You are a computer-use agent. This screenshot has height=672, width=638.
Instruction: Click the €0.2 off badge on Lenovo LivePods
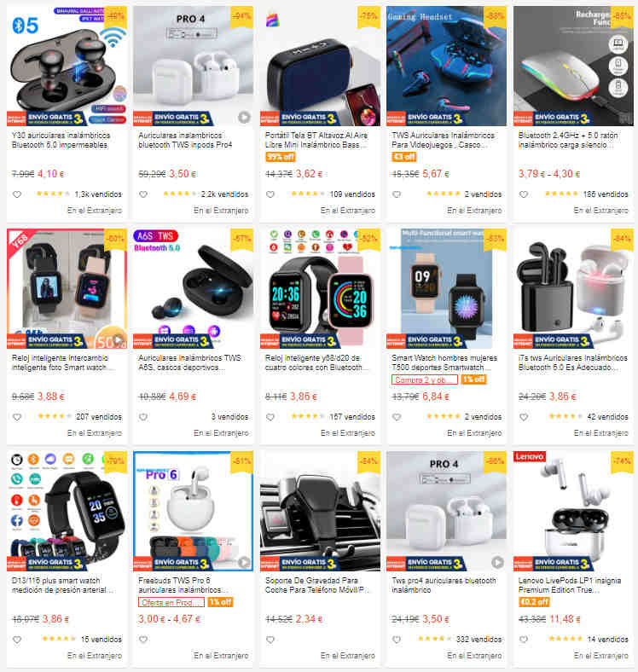pos(534,602)
